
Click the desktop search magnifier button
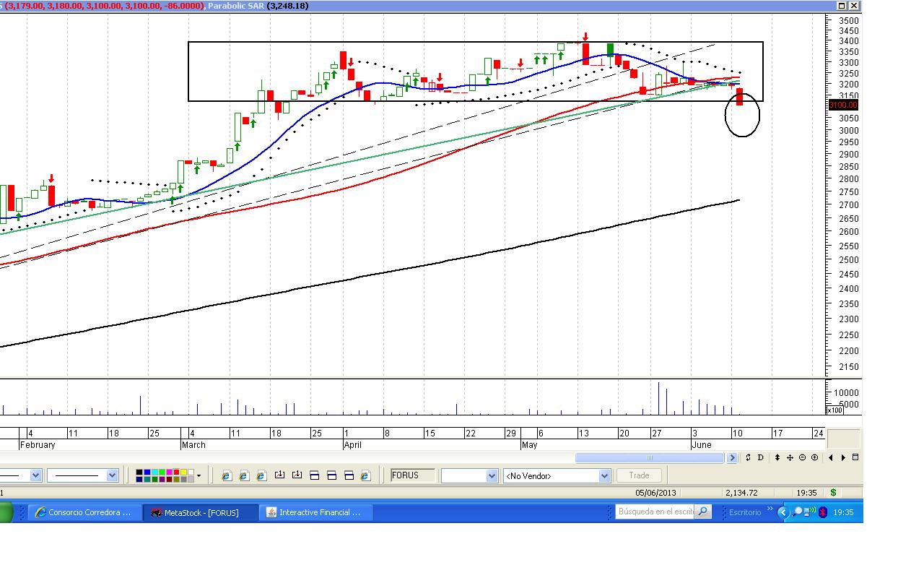point(702,512)
